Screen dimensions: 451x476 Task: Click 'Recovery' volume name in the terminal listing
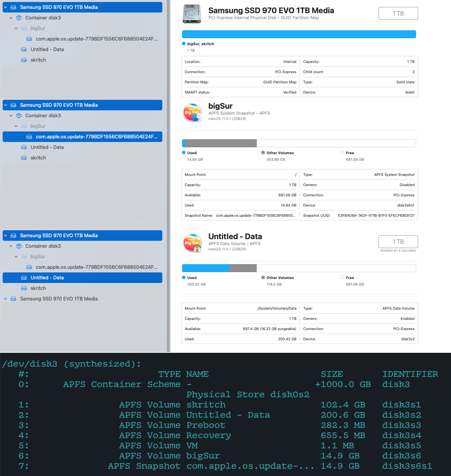[x=209, y=435]
